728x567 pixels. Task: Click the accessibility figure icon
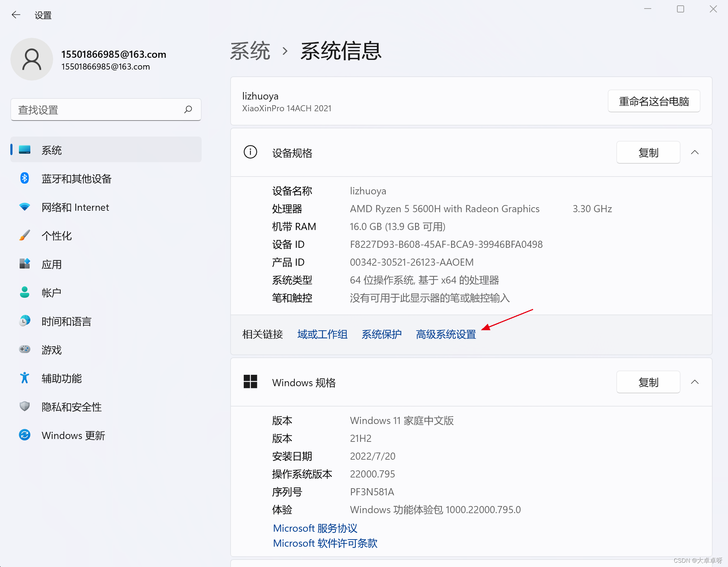click(x=24, y=378)
